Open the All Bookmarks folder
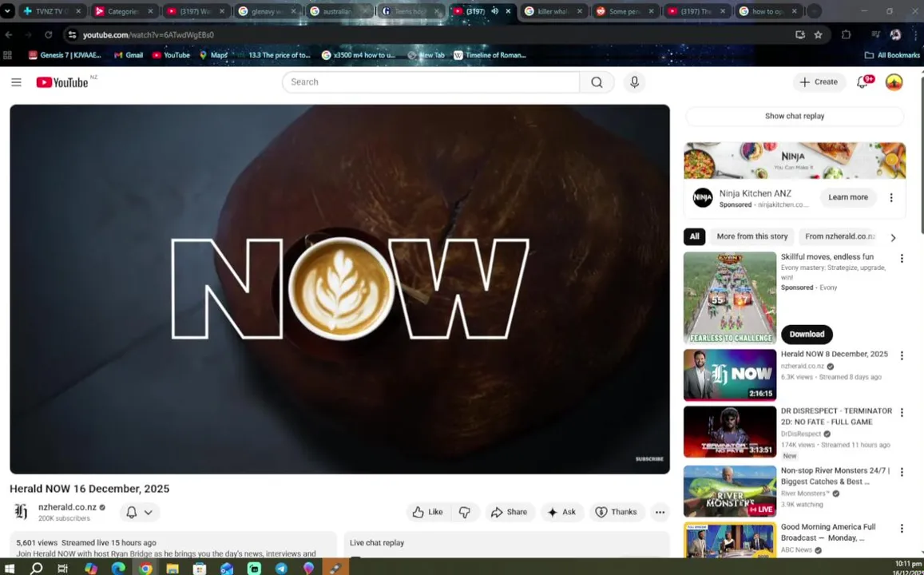Viewport: 924px width, 575px height. (891, 55)
